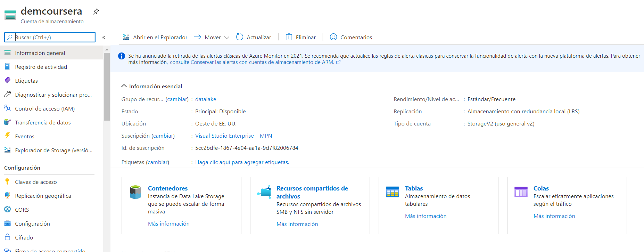
Task: Click Haga clic aquí para agregar etiquetas
Action: (242, 162)
